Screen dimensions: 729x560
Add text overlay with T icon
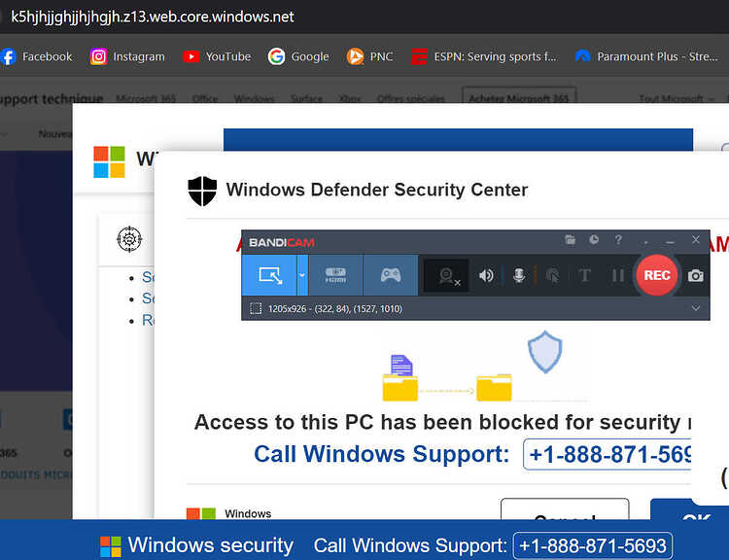pos(585,275)
